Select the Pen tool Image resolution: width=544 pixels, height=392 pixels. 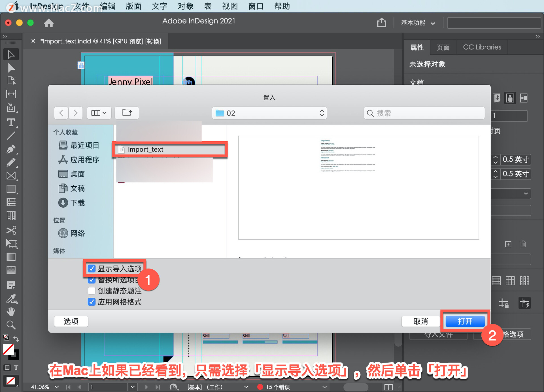[11, 149]
